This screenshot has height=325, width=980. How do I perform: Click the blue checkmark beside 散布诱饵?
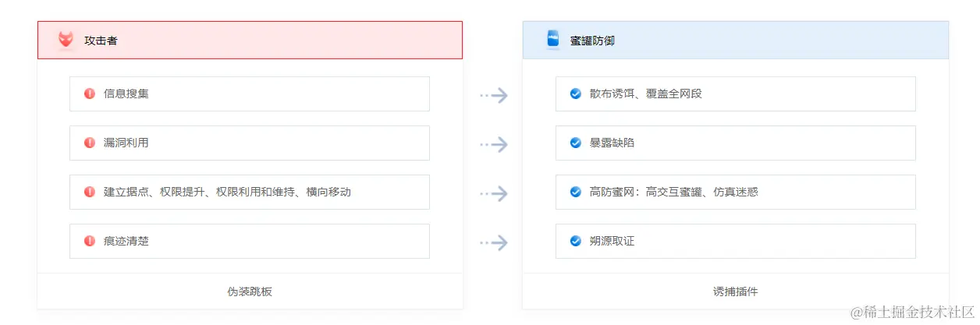tap(576, 94)
